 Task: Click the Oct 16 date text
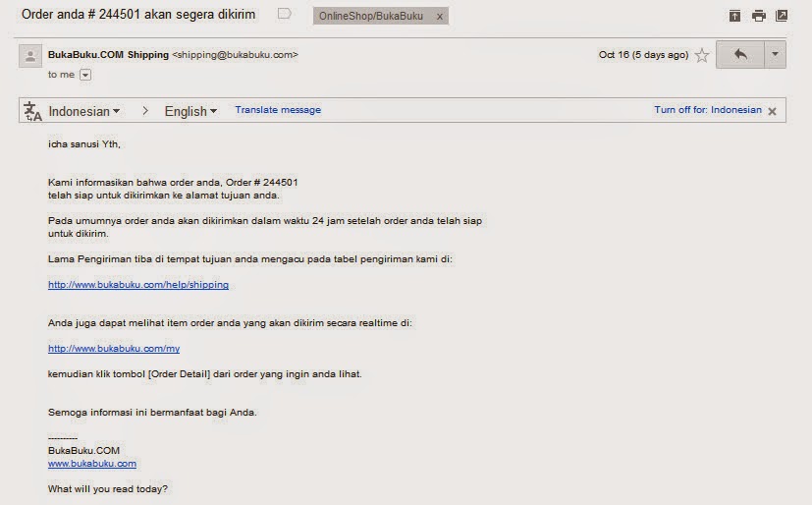(644, 55)
